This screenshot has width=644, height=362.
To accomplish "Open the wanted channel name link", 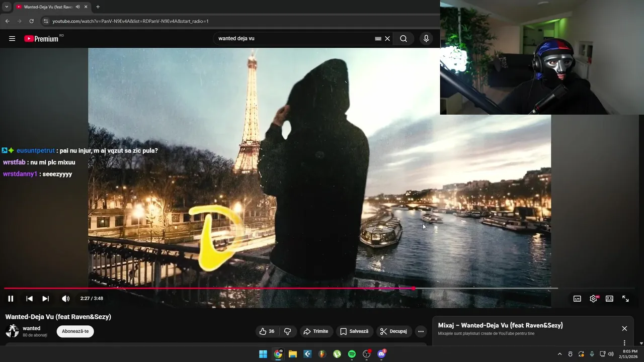I will pyautogui.click(x=32, y=328).
